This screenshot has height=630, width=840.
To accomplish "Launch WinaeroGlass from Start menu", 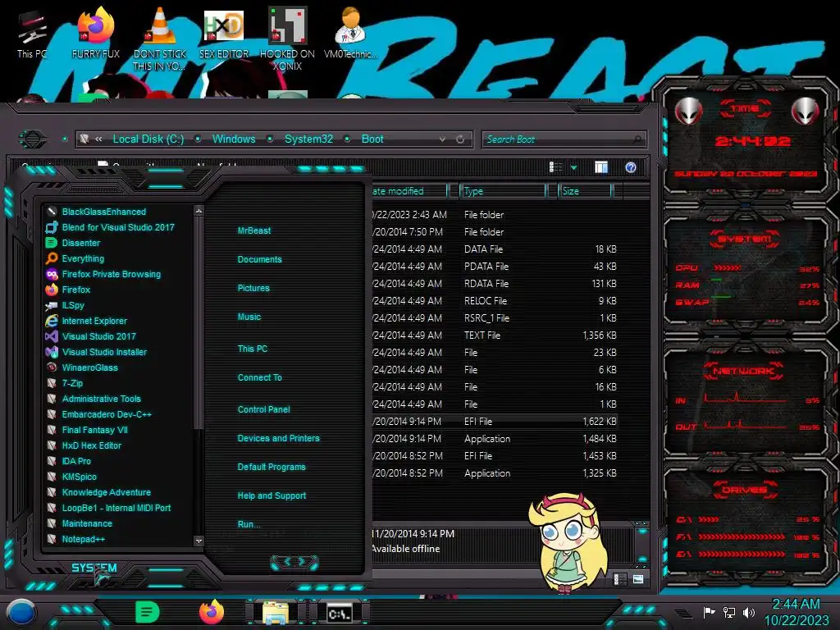I will click(x=82, y=367).
